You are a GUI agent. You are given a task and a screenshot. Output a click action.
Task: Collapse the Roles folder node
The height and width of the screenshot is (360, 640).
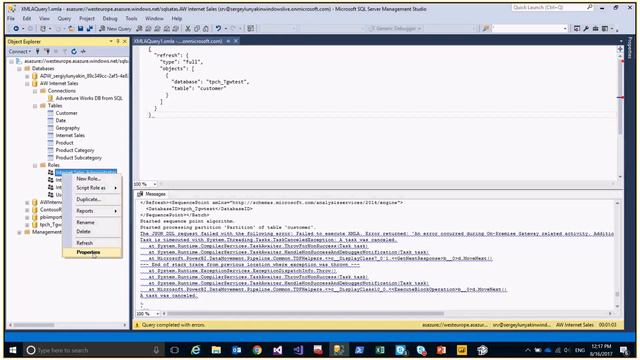[35, 165]
